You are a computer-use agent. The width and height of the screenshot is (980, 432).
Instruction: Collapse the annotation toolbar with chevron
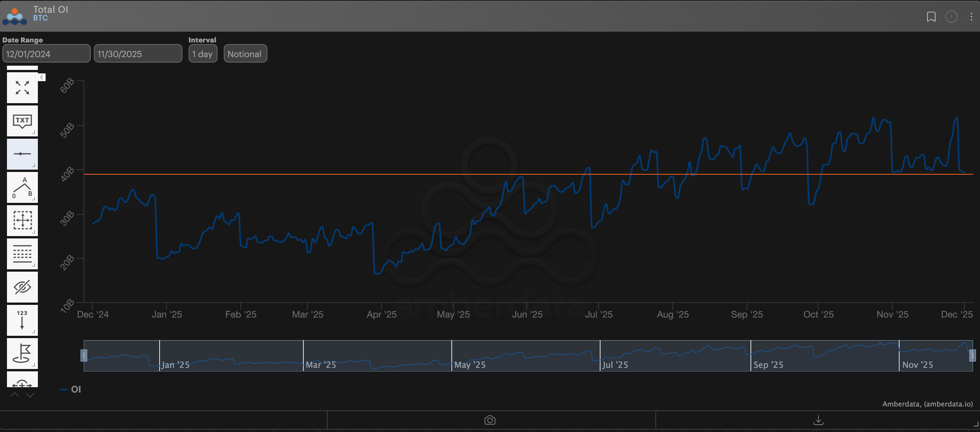pyautogui.click(x=42, y=77)
